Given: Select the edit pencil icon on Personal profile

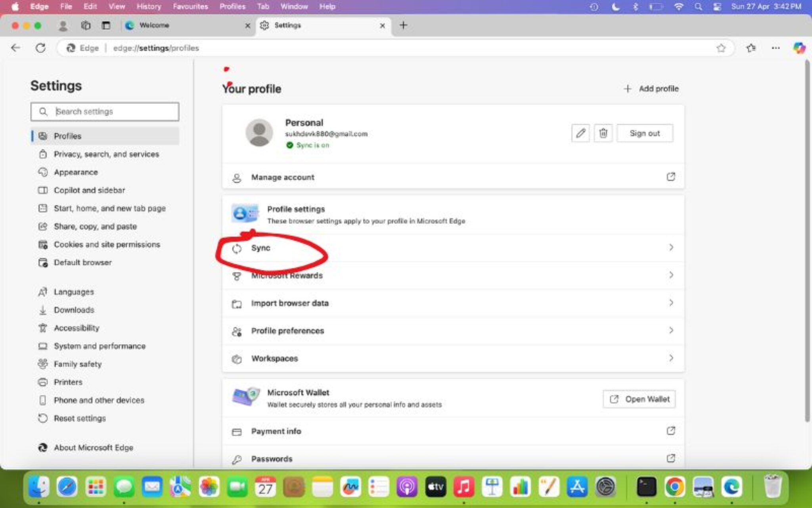Looking at the screenshot, I should pos(580,133).
